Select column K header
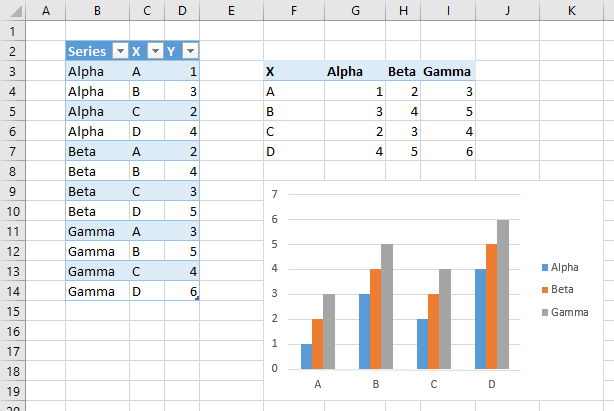Image resolution: width=614 pixels, height=411 pixels. click(571, 11)
